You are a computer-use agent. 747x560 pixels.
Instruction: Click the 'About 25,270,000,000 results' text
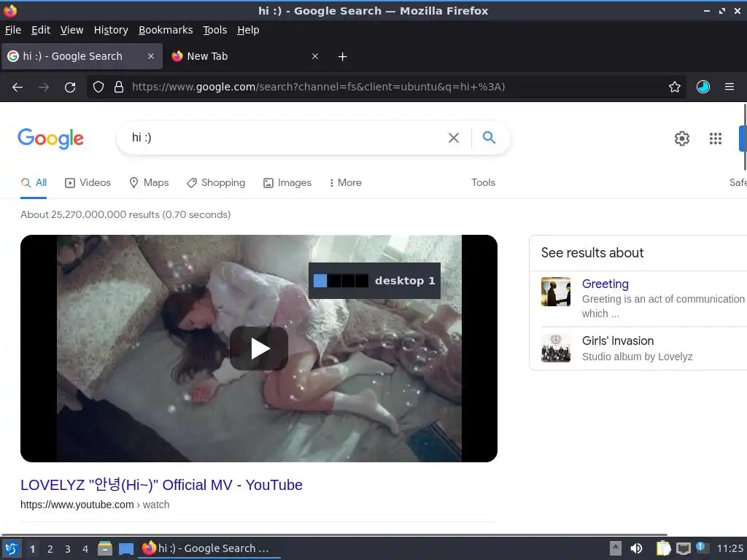(125, 215)
